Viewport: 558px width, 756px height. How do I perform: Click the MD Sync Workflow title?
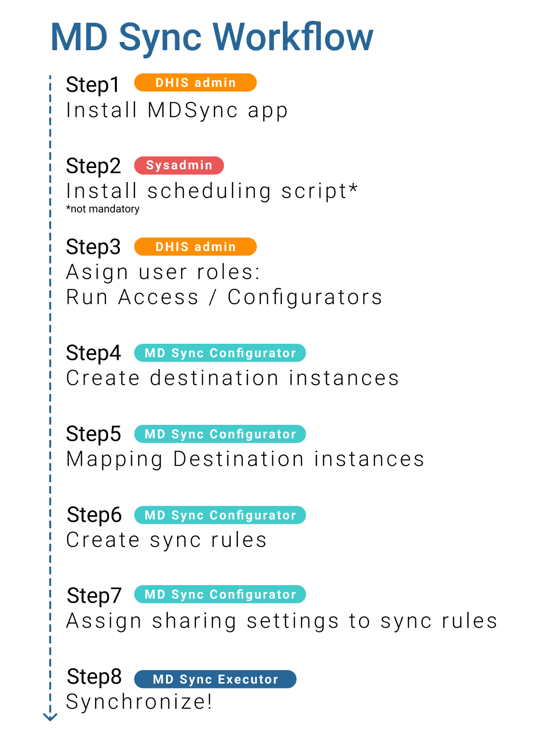[x=212, y=38]
